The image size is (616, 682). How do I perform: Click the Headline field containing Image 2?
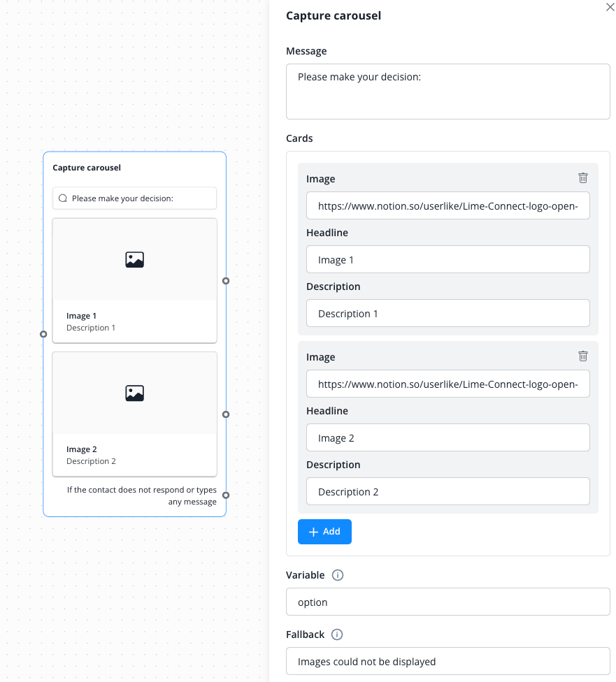447,438
